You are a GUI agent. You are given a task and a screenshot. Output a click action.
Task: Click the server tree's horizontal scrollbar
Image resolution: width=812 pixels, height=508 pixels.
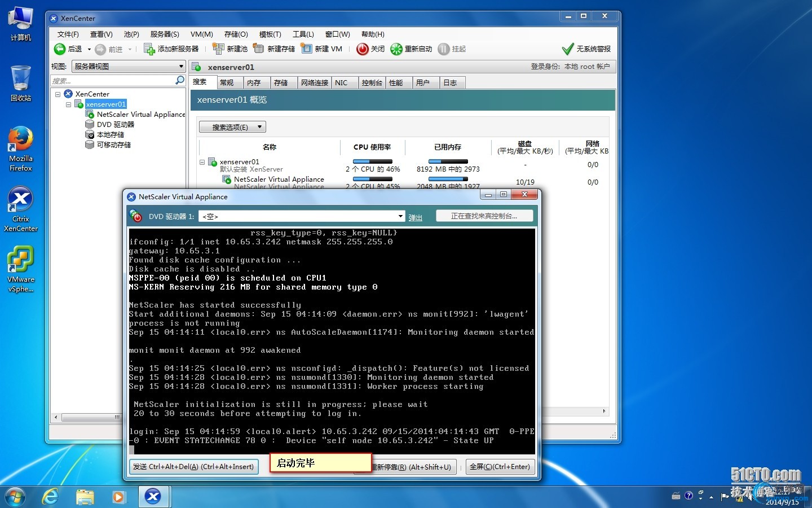click(118, 418)
